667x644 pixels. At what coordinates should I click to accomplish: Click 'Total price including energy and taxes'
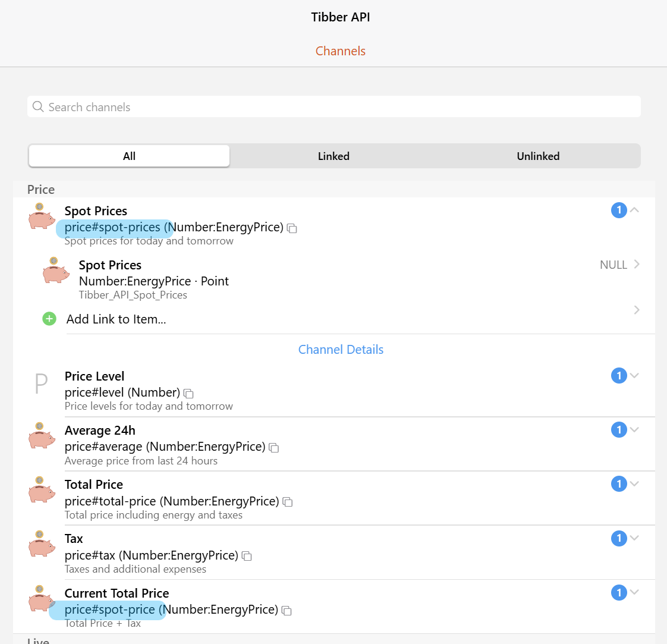(x=153, y=515)
